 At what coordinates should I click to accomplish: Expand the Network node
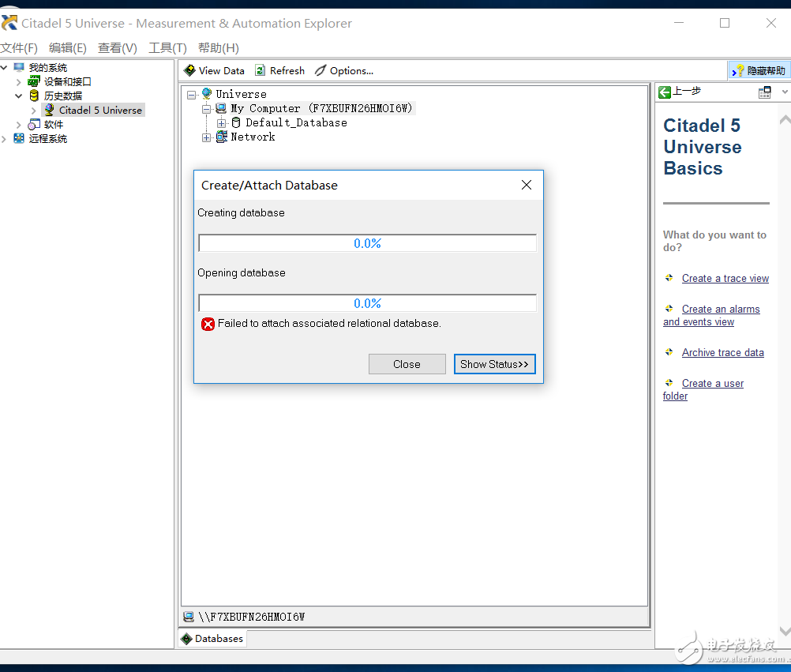206,137
